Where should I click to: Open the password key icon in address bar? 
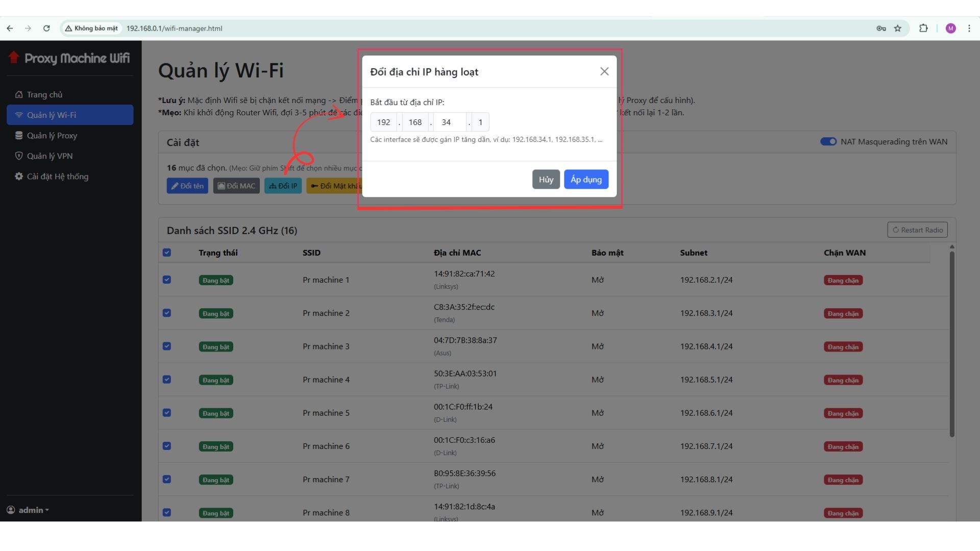tap(881, 28)
